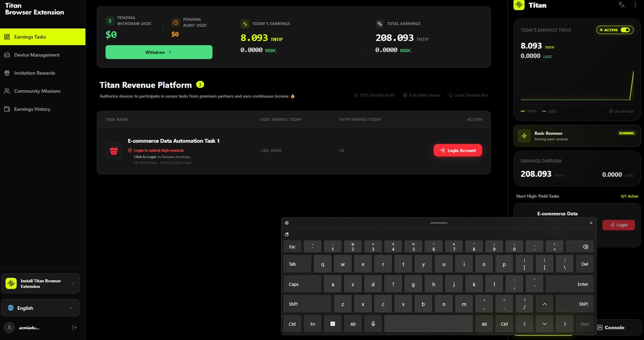Click the Last 30 Days label
Viewport: 644px width, 340px height.
(621, 111)
